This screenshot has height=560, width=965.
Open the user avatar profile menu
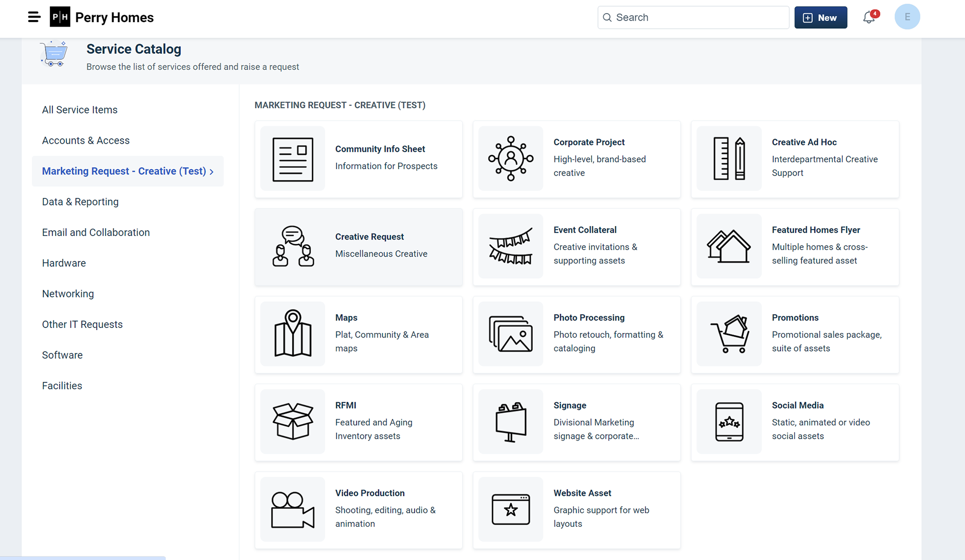(x=907, y=17)
